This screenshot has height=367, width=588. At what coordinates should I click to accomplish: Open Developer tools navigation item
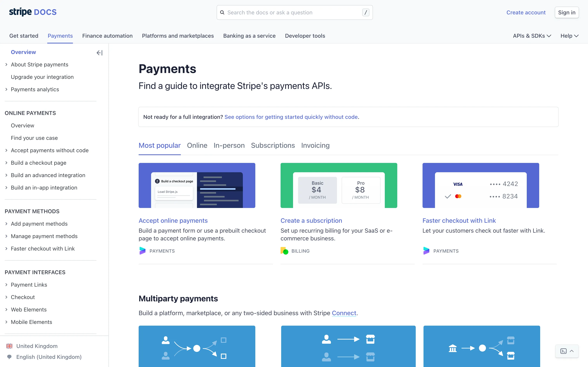(x=305, y=36)
